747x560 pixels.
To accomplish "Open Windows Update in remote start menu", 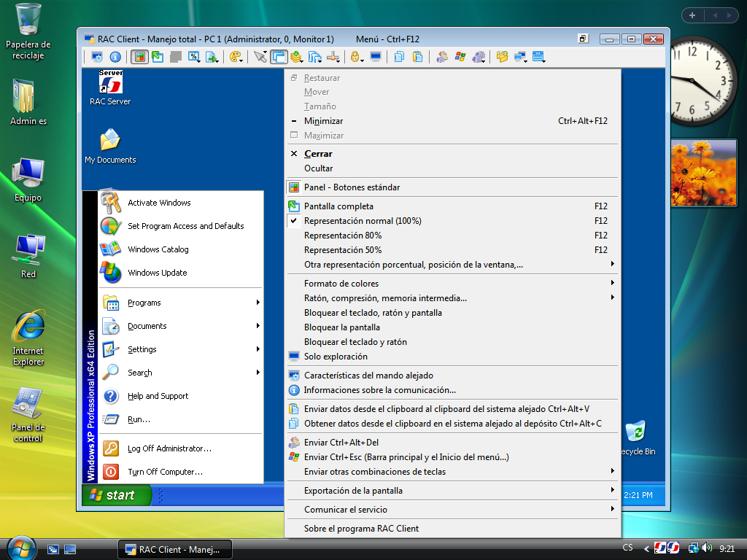I will [x=181, y=273].
